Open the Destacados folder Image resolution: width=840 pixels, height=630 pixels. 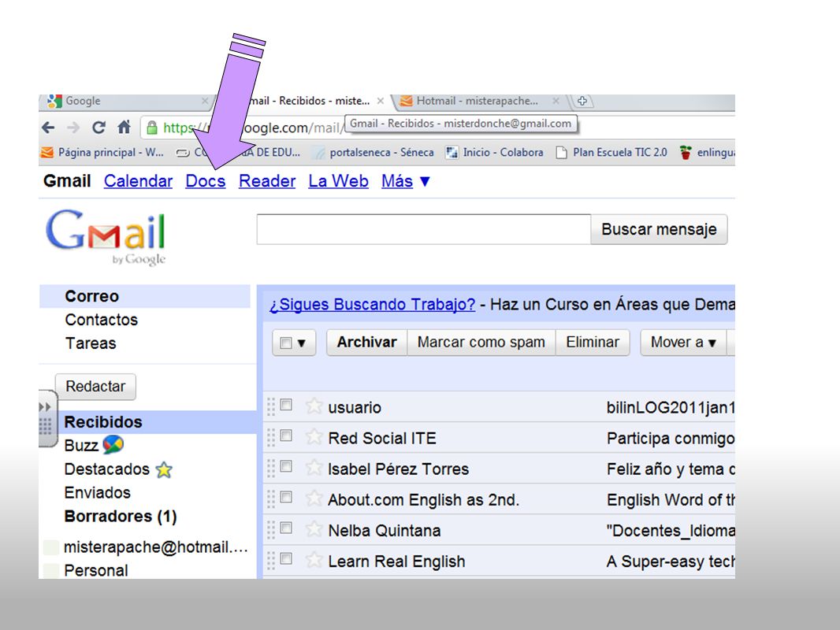click(106, 469)
